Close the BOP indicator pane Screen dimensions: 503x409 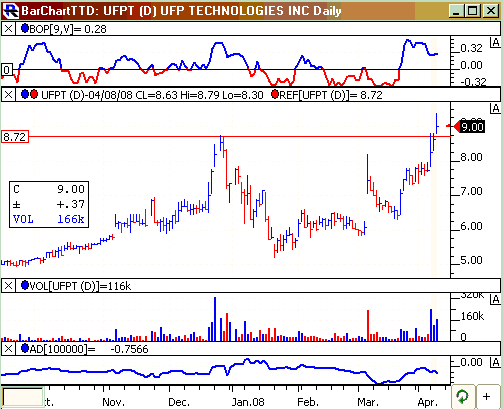[x=8, y=29]
